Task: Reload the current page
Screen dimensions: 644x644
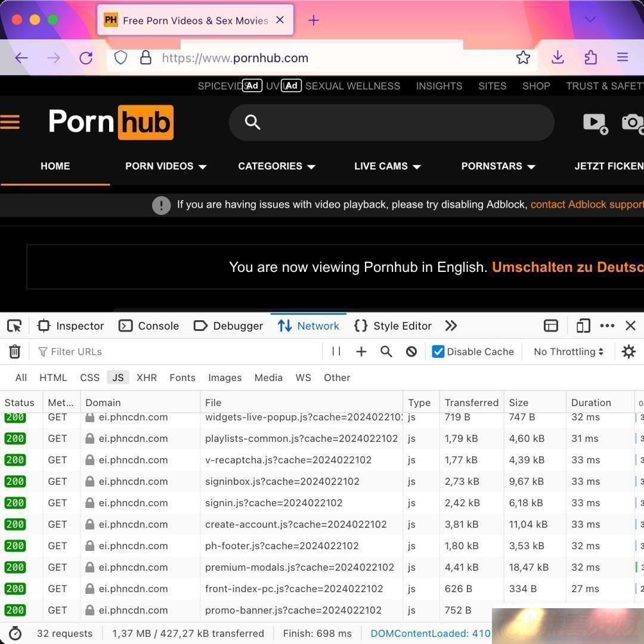Action: [x=86, y=58]
